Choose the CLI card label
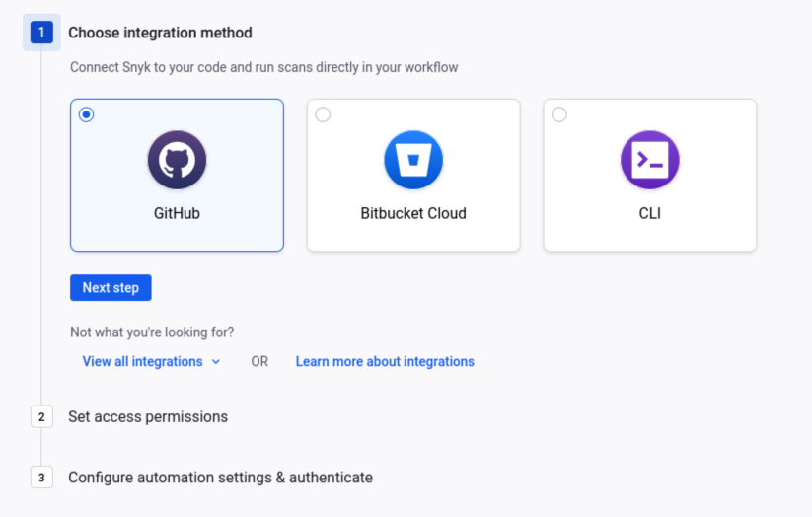Image resolution: width=812 pixels, height=517 pixels. pos(650,213)
